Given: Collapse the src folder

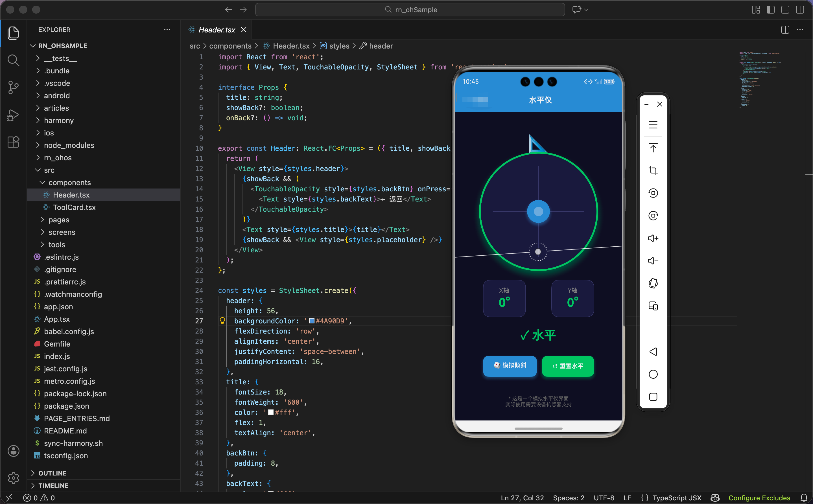Looking at the screenshot, I should pyautogui.click(x=49, y=170).
